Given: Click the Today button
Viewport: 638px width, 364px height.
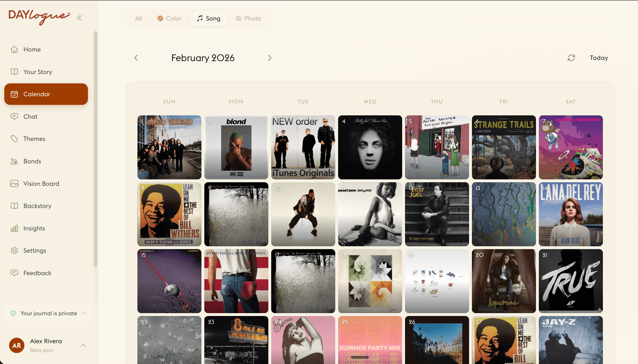Looking at the screenshot, I should click(x=599, y=58).
